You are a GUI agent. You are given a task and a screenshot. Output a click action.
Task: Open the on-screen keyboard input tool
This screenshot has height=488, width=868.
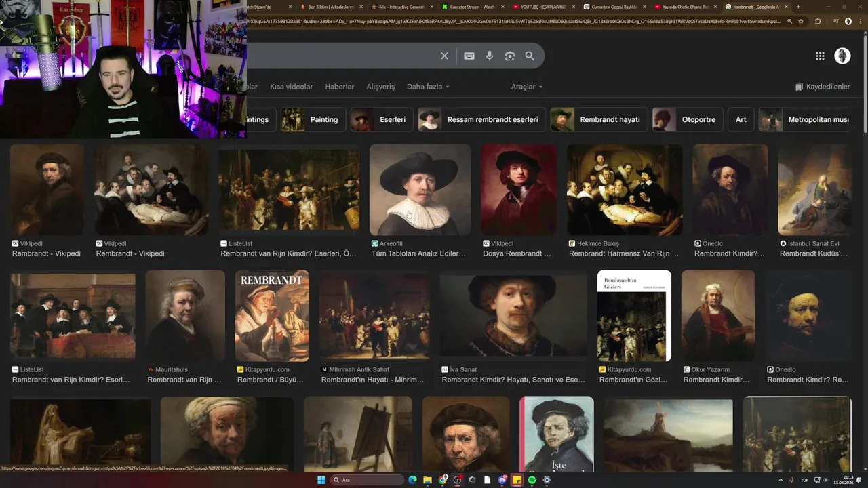[x=469, y=56]
